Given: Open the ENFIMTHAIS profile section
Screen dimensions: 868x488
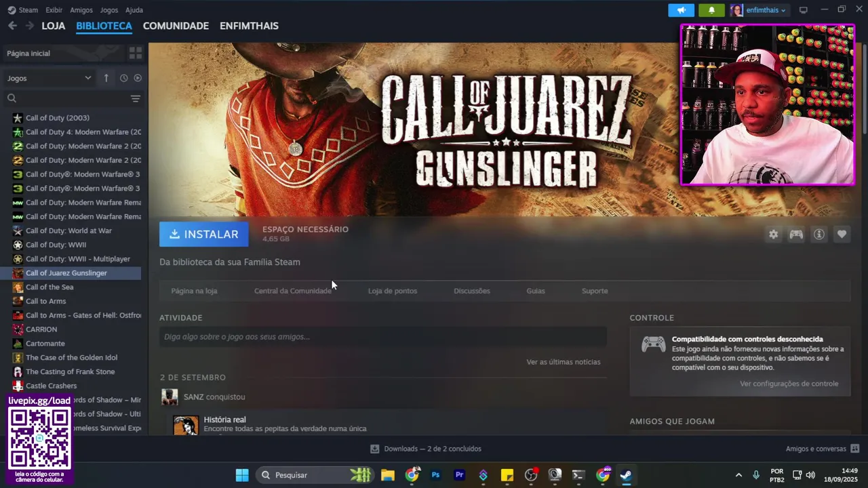Looking at the screenshot, I should 249,26.
